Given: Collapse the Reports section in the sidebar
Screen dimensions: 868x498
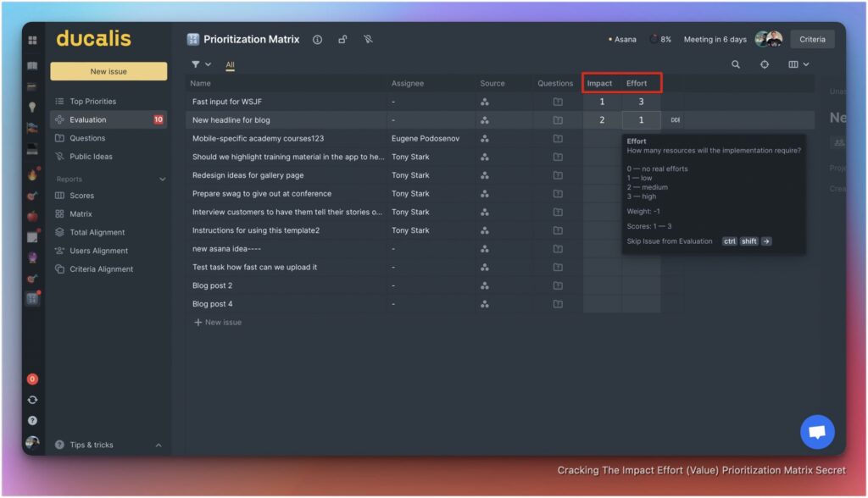Looking at the screenshot, I should pos(161,179).
